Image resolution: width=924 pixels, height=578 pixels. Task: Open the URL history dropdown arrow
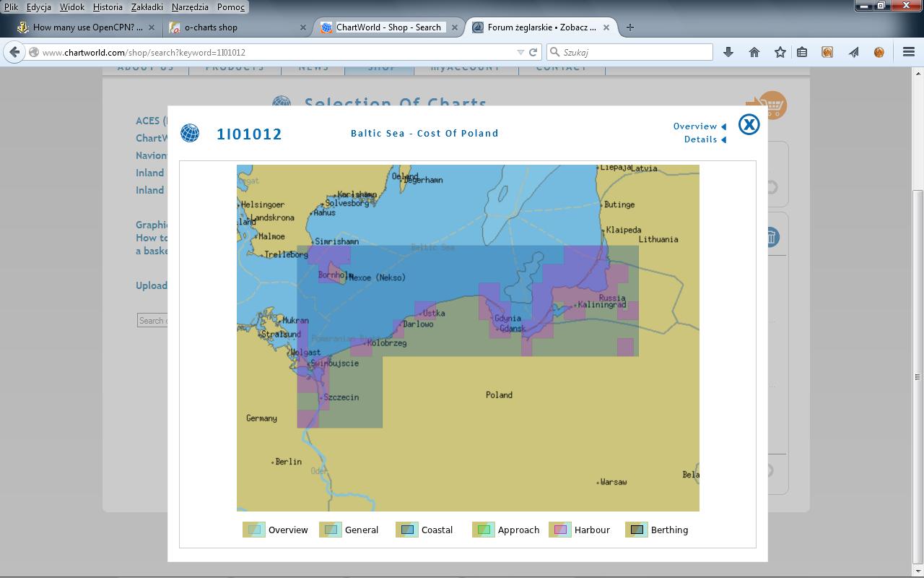pyautogui.click(x=520, y=52)
